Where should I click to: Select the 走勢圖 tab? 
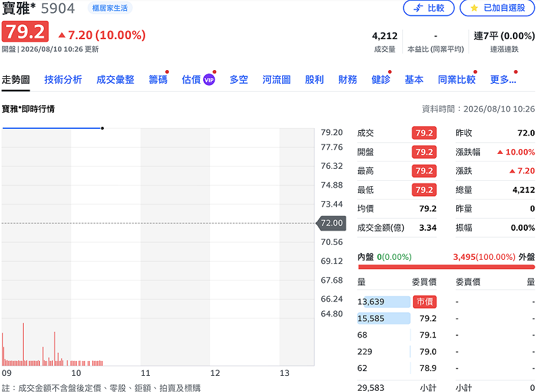pyautogui.click(x=16, y=80)
